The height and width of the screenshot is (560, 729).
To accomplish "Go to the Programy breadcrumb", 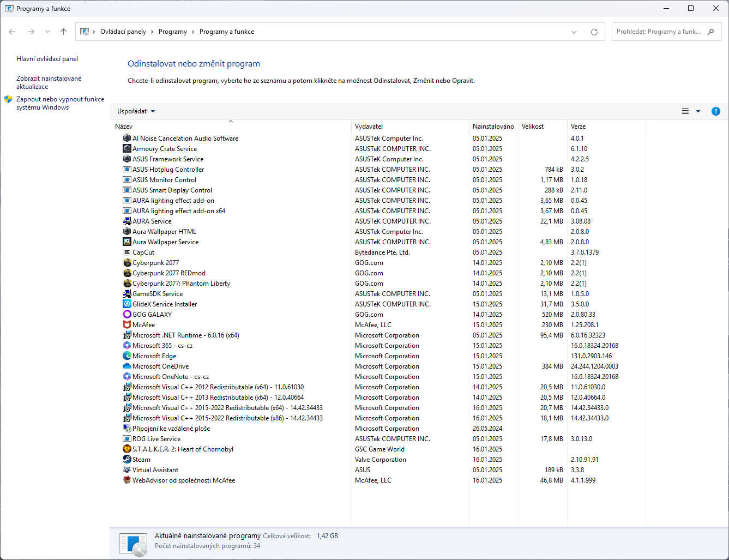I will coord(173,32).
